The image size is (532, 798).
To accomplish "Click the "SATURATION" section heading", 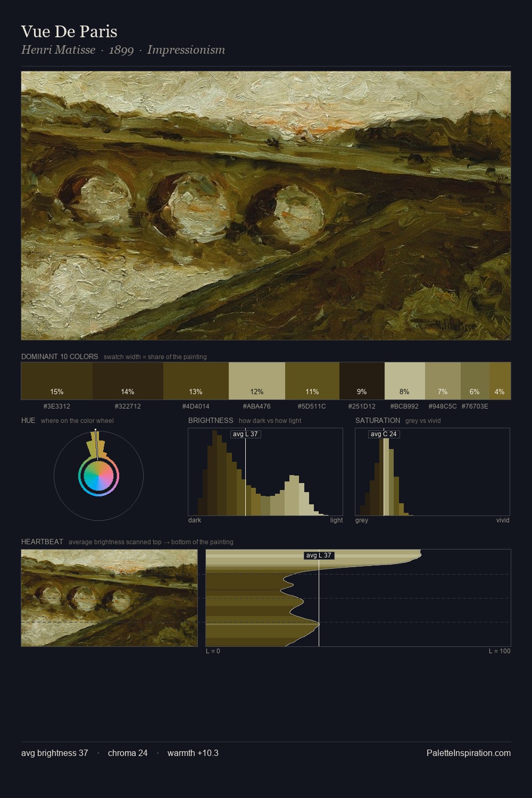I will [x=378, y=420].
